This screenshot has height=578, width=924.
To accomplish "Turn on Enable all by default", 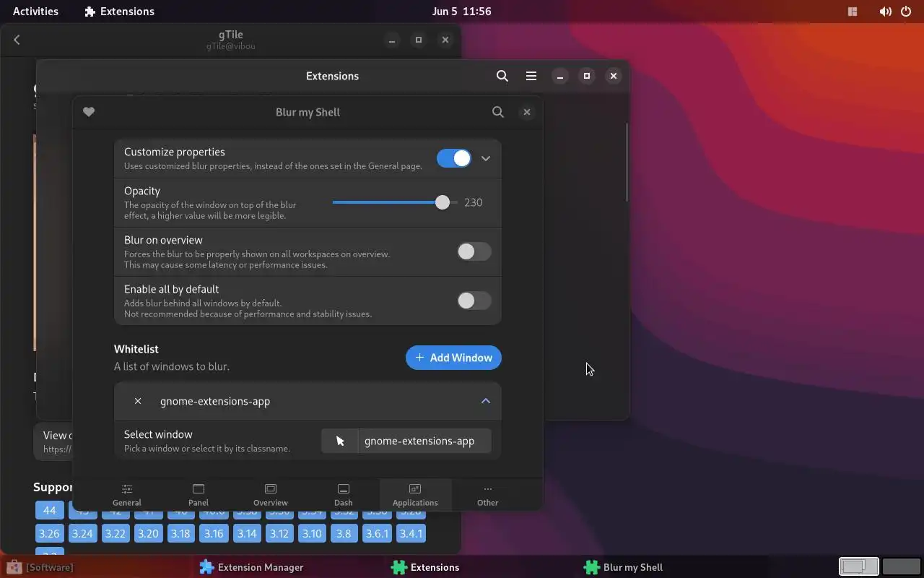I will point(474,301).
